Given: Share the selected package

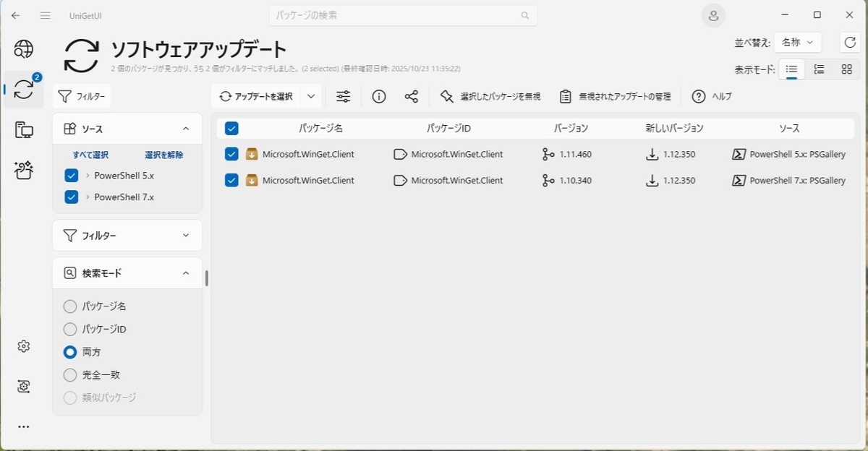Looking at the screenshot, I should point(412,96).
